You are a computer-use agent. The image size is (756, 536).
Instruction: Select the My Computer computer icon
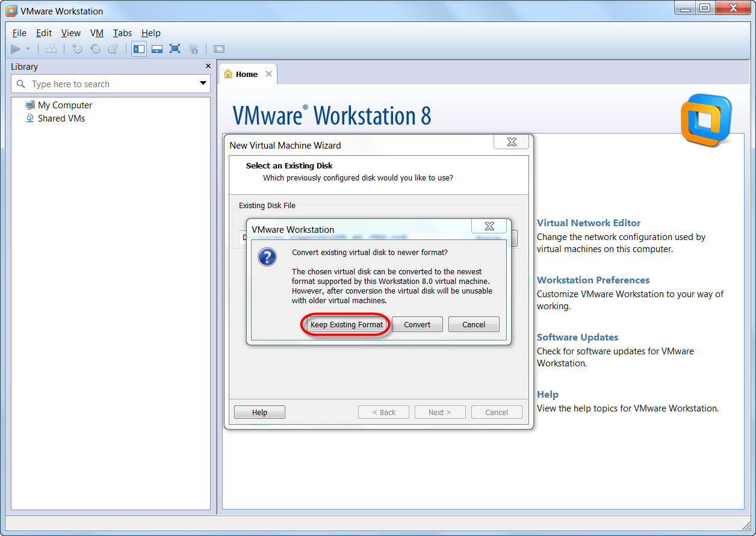[x=30, y=105]
